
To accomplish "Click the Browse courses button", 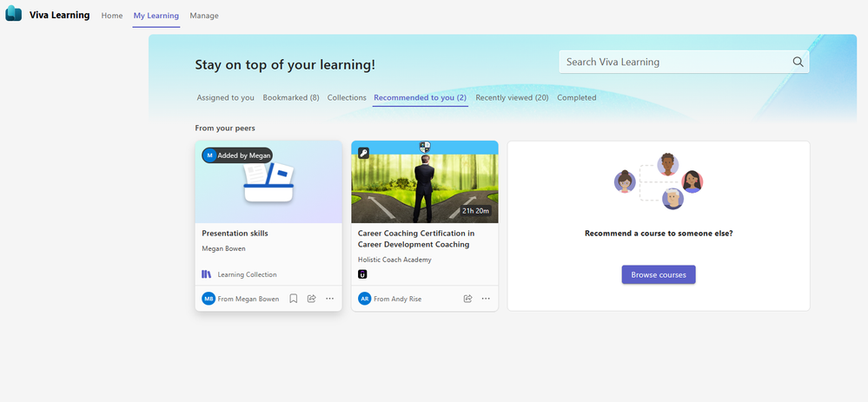I will [659, 274].
